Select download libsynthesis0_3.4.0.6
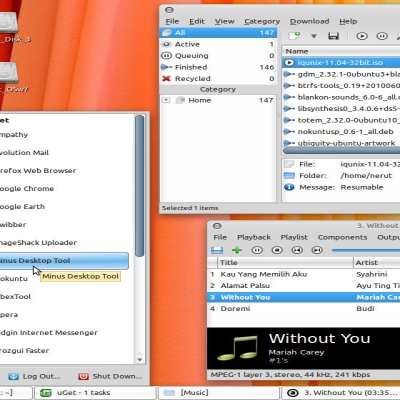400x400 pixels. 341,109
